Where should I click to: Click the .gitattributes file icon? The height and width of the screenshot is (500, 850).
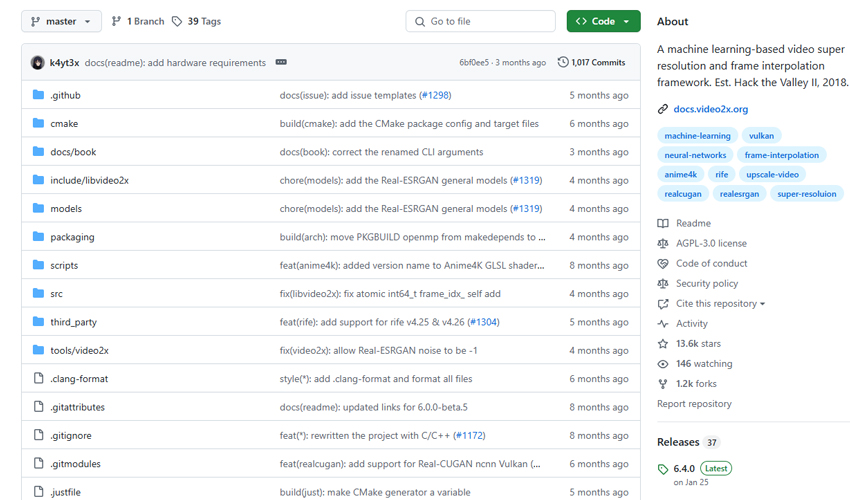38,406
